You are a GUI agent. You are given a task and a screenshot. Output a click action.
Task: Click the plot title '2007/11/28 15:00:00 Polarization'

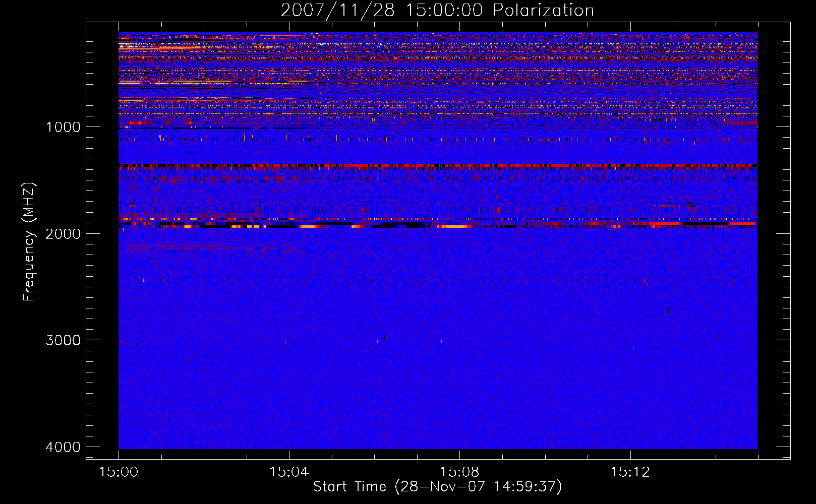437,10
